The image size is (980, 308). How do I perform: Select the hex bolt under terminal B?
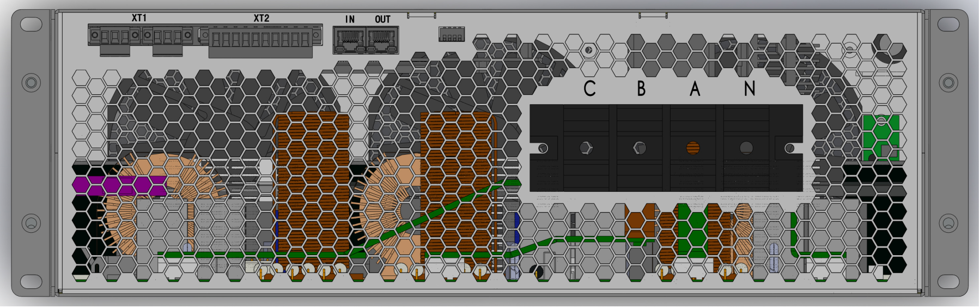[x=640, y=148]
